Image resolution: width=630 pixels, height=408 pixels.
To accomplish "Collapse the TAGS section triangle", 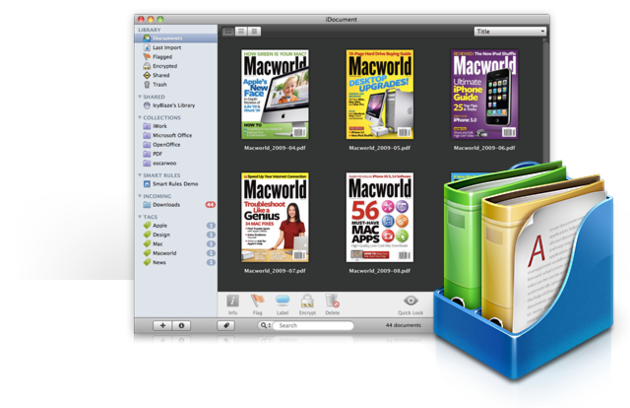I will [x=140, y=217].
